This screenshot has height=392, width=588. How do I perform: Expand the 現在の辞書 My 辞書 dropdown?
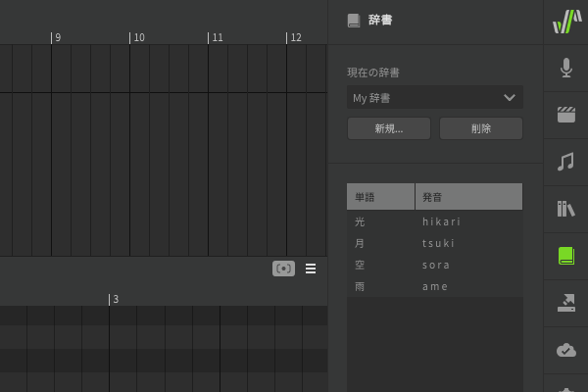pos(434,98)
